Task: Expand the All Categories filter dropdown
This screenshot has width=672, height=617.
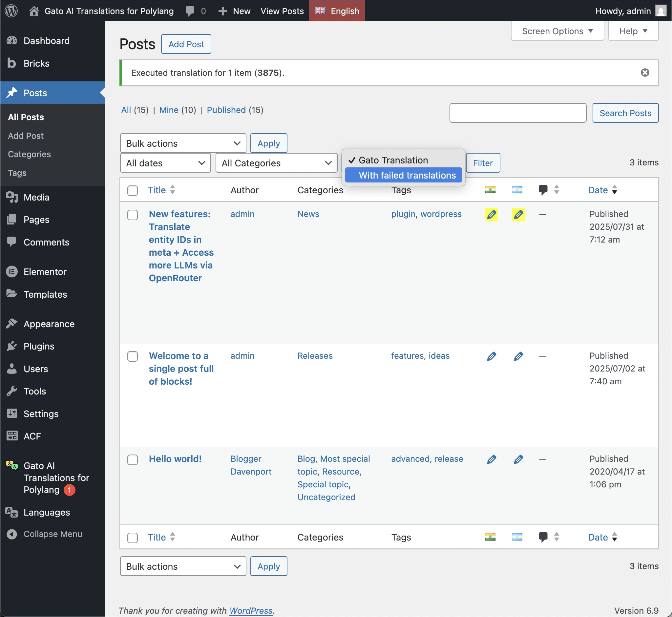Action: pyautogui.click(x=276, y=163)
